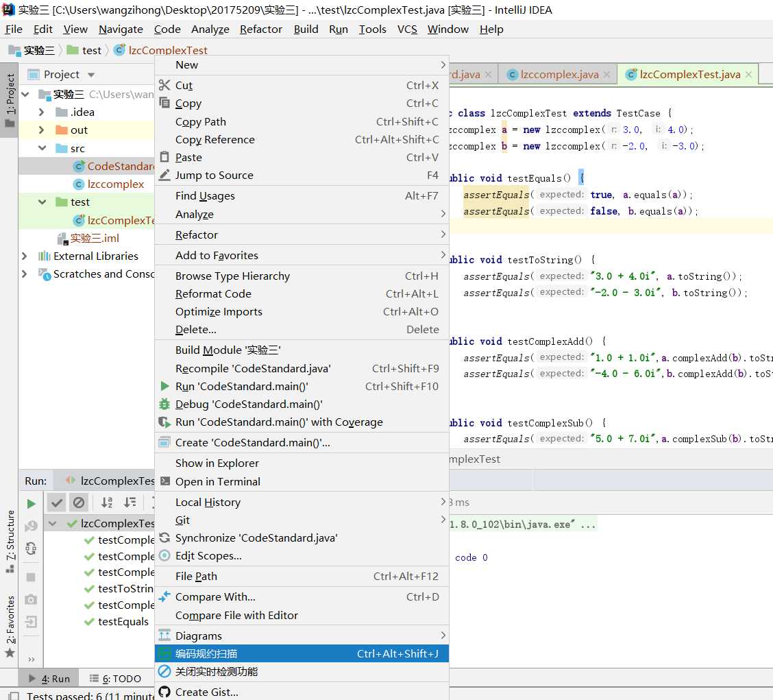
Task: Expand the out folder
Action: 42,130
